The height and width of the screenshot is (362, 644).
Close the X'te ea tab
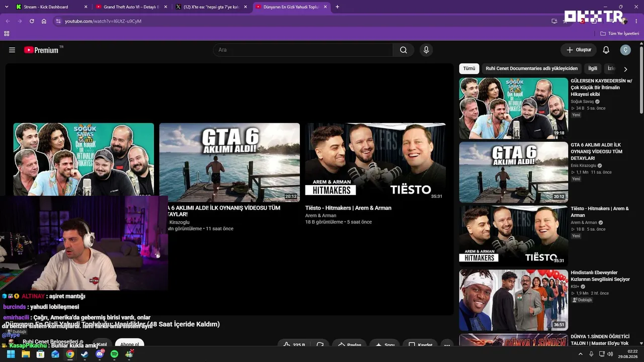point(245,7)
